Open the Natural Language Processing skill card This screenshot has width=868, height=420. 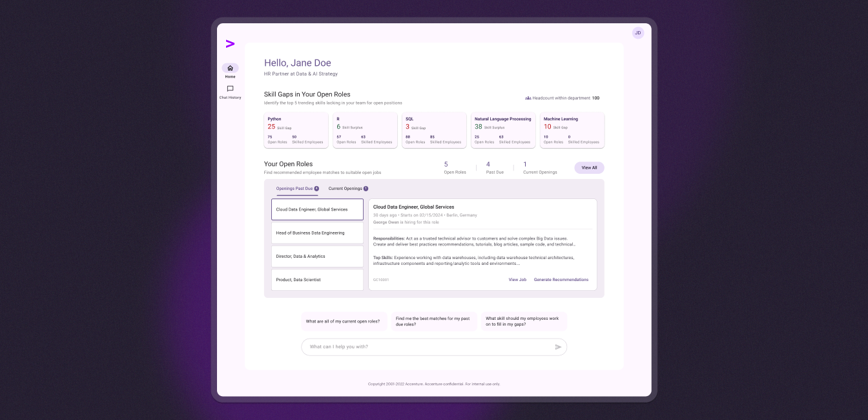tap(502, 131)
